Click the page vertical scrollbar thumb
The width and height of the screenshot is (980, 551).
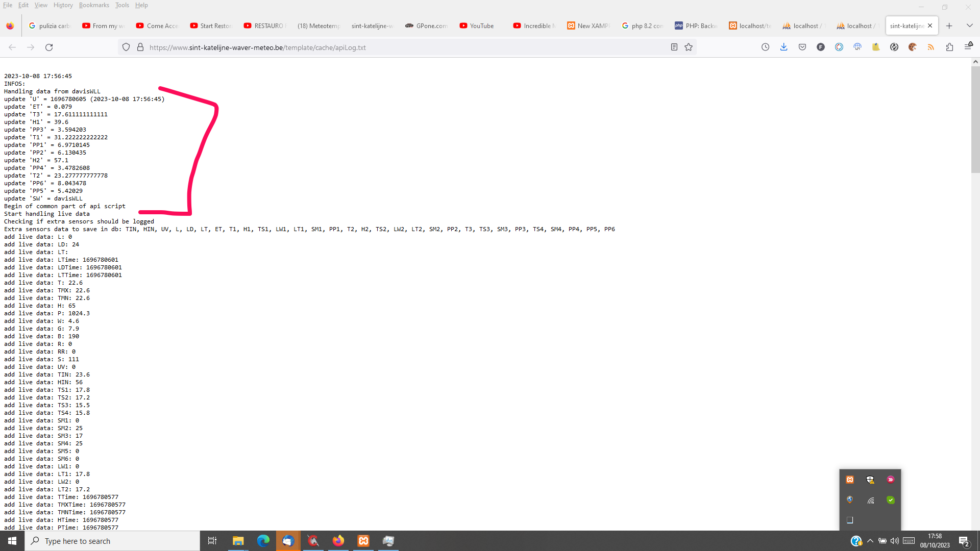click(x=975, y=120)
